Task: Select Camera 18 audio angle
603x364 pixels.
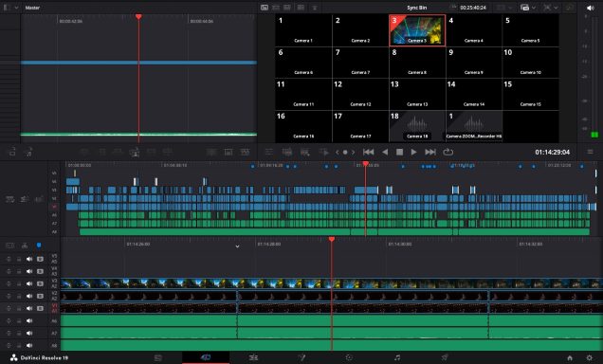Action: [417, 126]
